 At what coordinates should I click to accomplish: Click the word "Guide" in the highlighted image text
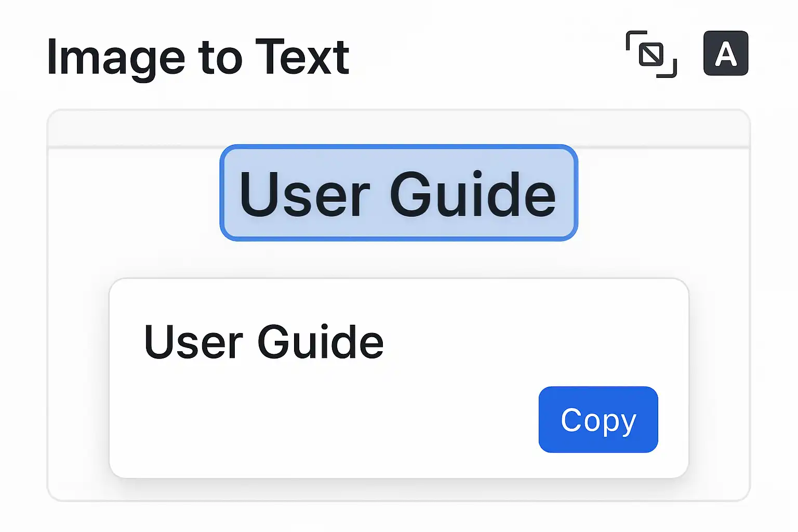pos(472,194)
